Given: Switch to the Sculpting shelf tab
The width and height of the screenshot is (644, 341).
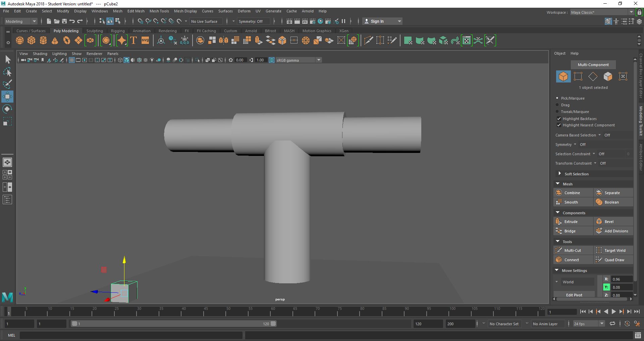Looking at the screenshot, I should coord(95,31).
